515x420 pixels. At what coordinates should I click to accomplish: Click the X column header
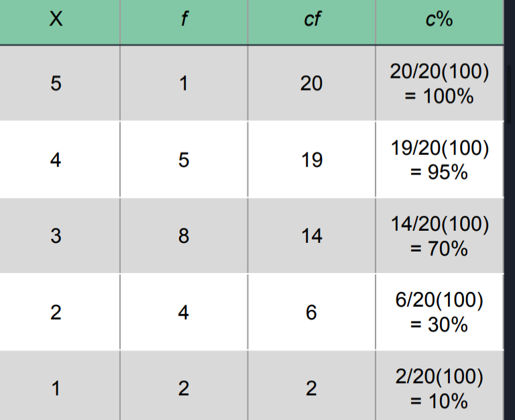click(x=56, y=21)
